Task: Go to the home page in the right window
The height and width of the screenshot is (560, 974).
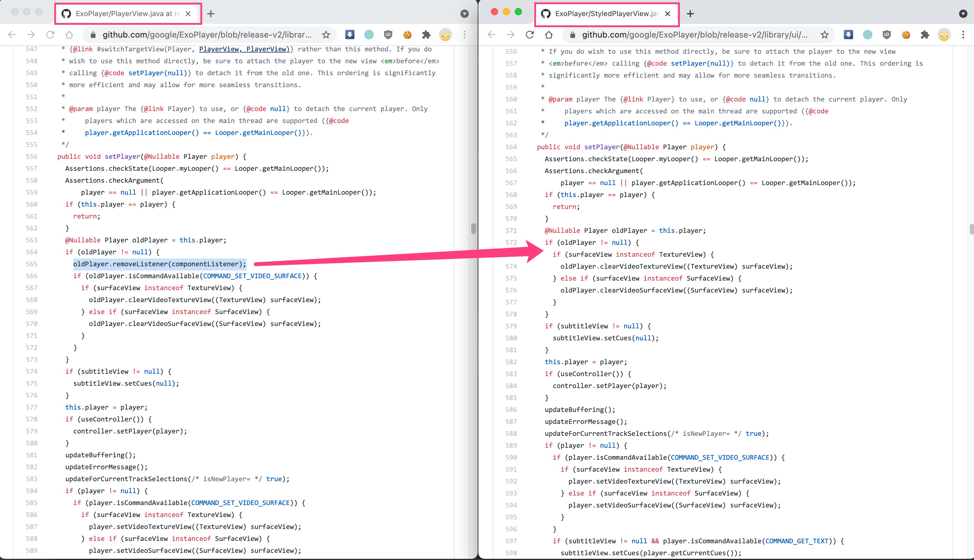Action: (x=549, y=35)
